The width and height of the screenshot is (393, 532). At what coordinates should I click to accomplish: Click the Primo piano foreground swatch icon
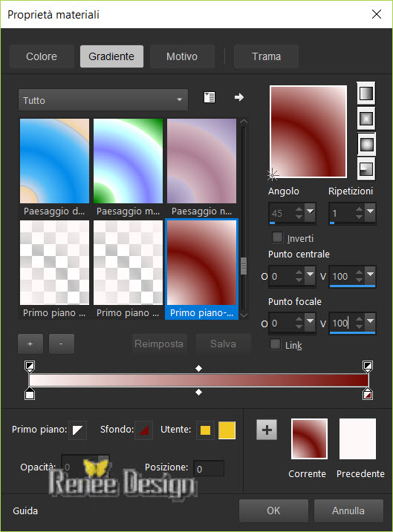point(77,430)
